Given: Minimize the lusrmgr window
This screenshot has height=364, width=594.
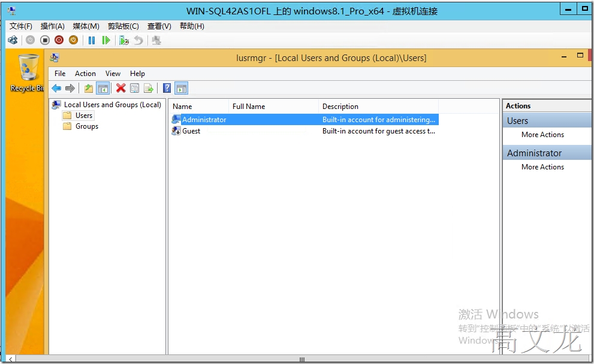Looking at the screenshot, I should 564,56.
